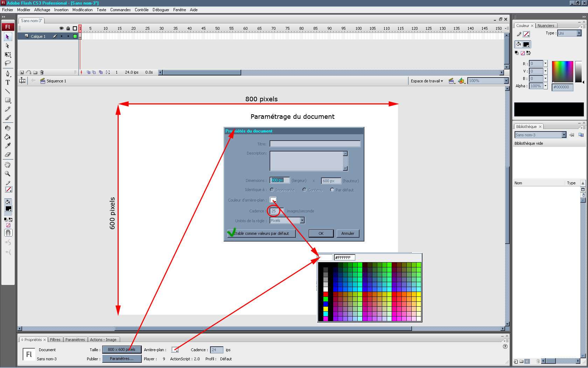Toggle Onion Skin in the timeline
This screenshot has height=368, width=588.
[x=89, y=73]
